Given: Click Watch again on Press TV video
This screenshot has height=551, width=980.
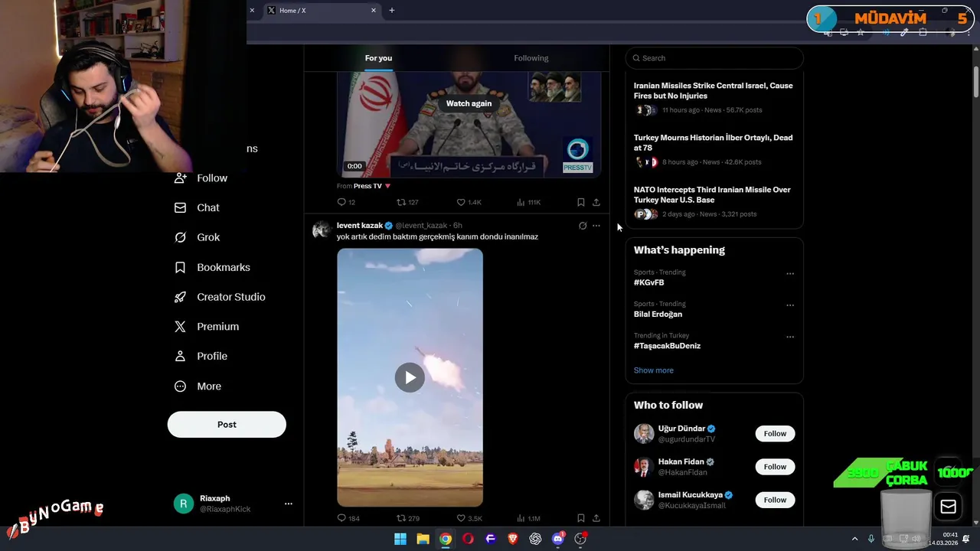Looking at the screenshot, I should (469, 103).
